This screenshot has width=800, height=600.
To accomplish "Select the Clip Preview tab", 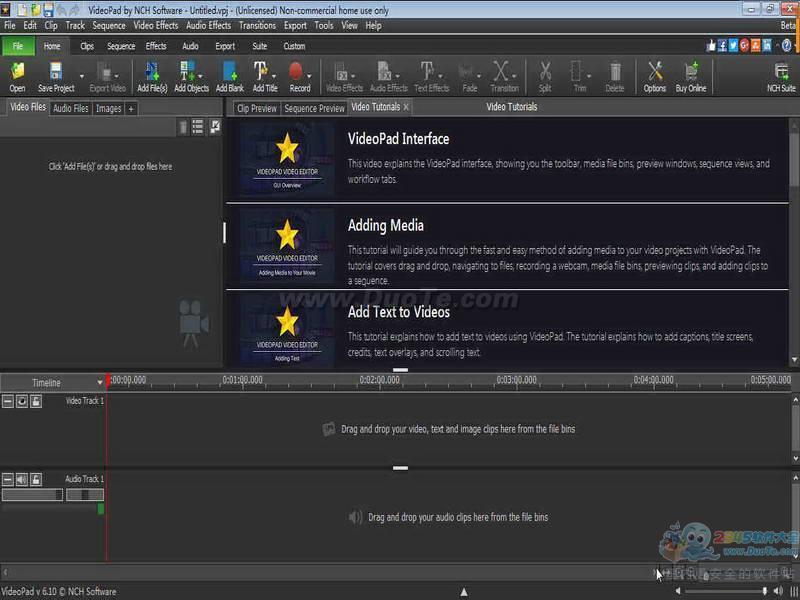I will pos(257,108).
